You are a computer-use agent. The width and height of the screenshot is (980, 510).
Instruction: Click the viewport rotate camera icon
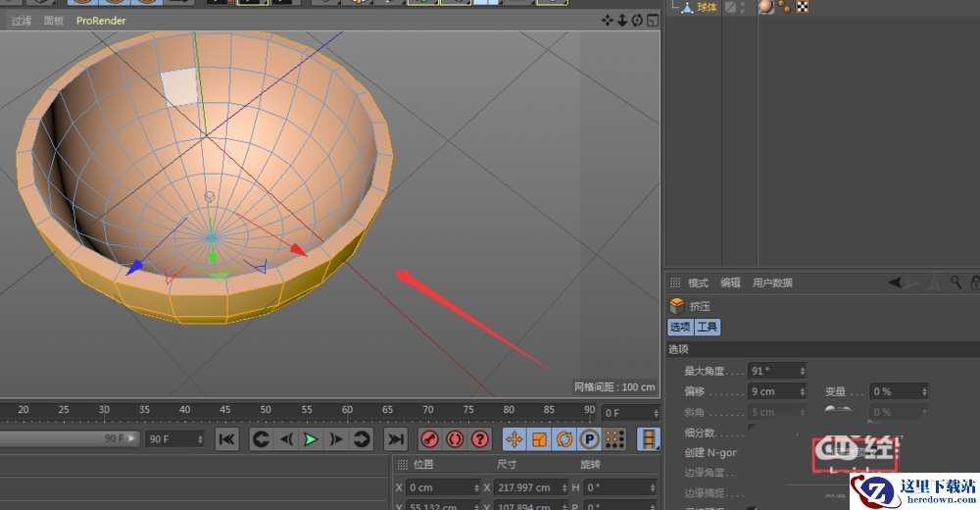tap(637, 20)
